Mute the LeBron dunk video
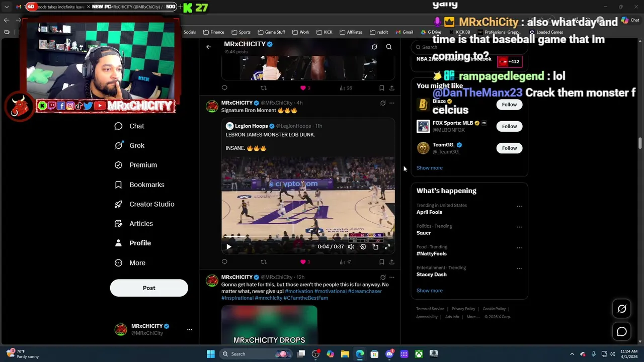Image resolution: width=644 pixels, height=362 pixels. pos(351,247)
